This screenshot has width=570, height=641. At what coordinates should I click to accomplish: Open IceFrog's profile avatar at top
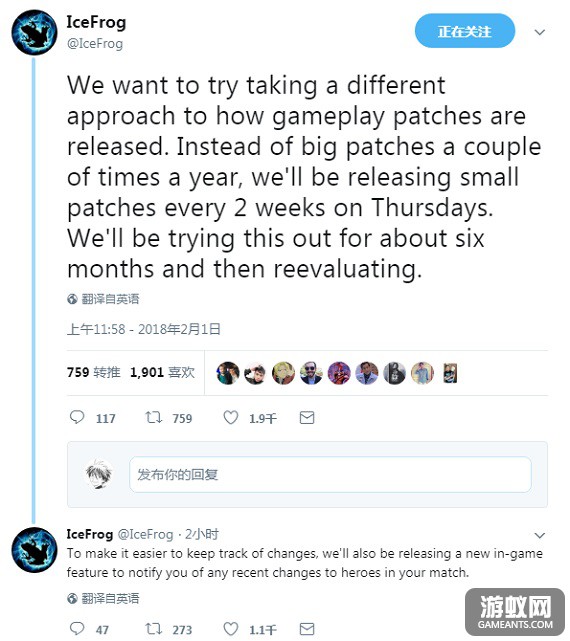[34, 33]
